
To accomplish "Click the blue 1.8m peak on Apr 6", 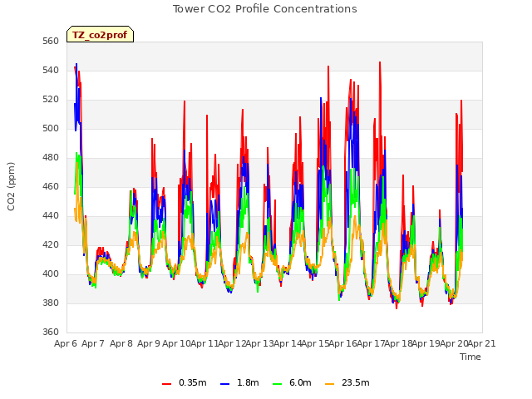I will [76, 64].
